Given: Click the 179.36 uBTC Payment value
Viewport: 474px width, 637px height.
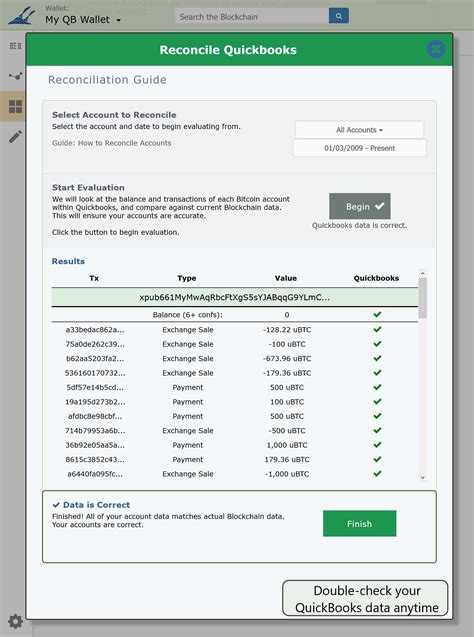Looking at the screenshot, I should 287,459.
